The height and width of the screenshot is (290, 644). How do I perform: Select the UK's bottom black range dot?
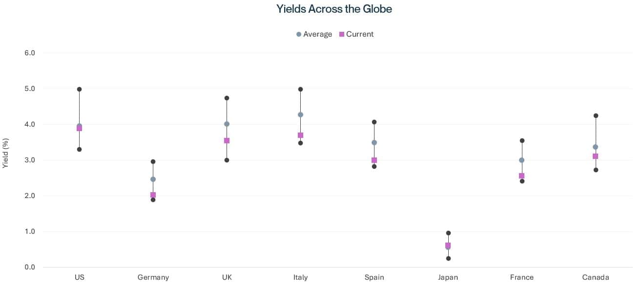click(227, 160)
